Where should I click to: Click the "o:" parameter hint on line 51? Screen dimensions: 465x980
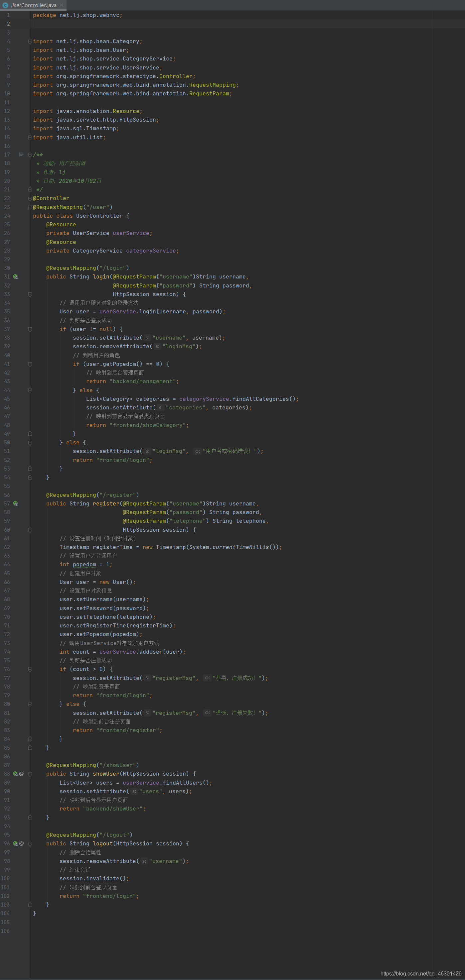click(x=197, y=451)
